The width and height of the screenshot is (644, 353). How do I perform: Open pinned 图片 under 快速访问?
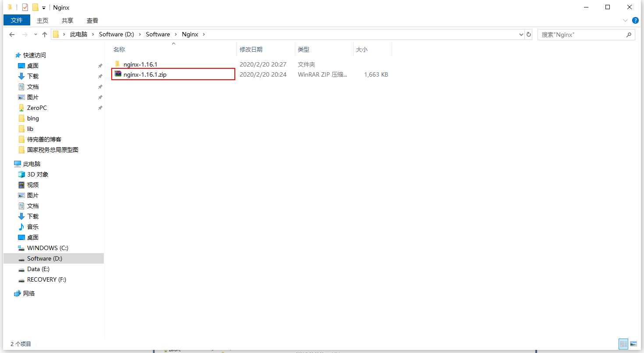(x=33, y=97)
